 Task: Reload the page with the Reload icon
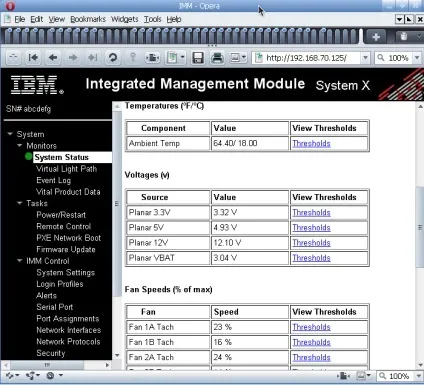click(x=113, y=58)
